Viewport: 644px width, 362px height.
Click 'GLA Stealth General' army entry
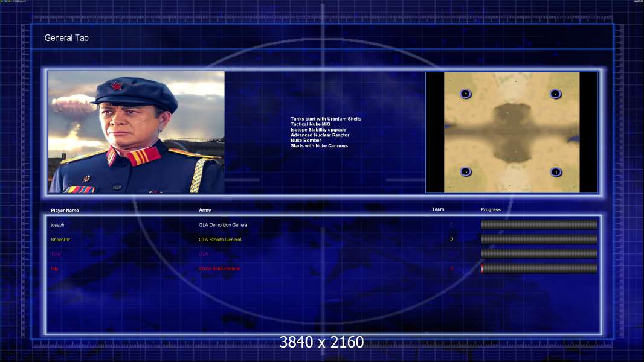(x=220, y=240)
